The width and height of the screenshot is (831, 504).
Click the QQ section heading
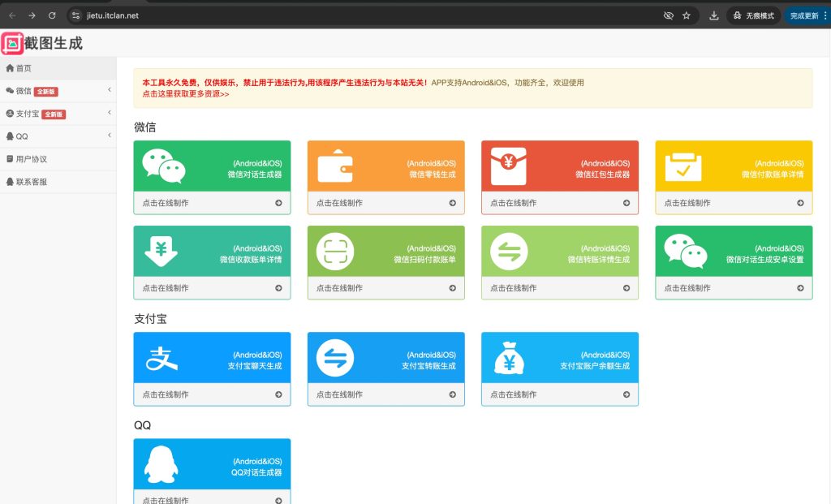143,425
